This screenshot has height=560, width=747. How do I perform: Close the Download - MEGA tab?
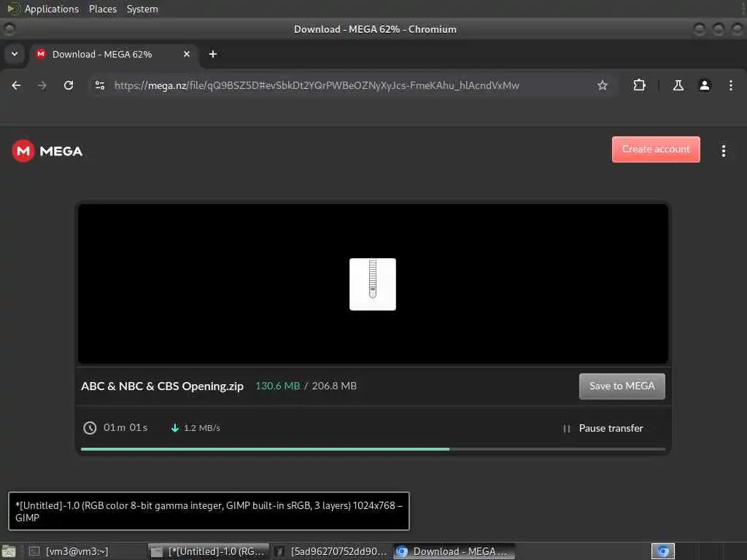[x=187, y=54]
